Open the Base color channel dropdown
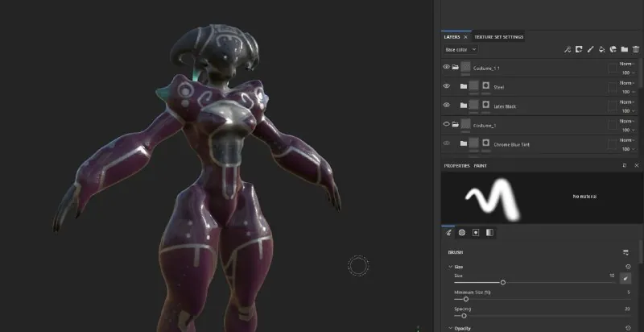Image resolution: width=644 pixels, height=332 pixels. (x=460, y=50)
